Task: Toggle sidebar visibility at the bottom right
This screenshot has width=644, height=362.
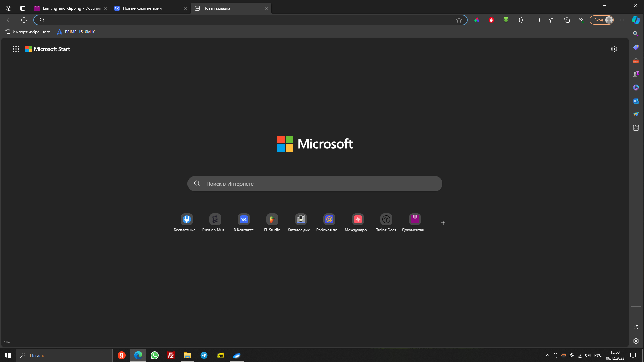Action: [636, 314]
